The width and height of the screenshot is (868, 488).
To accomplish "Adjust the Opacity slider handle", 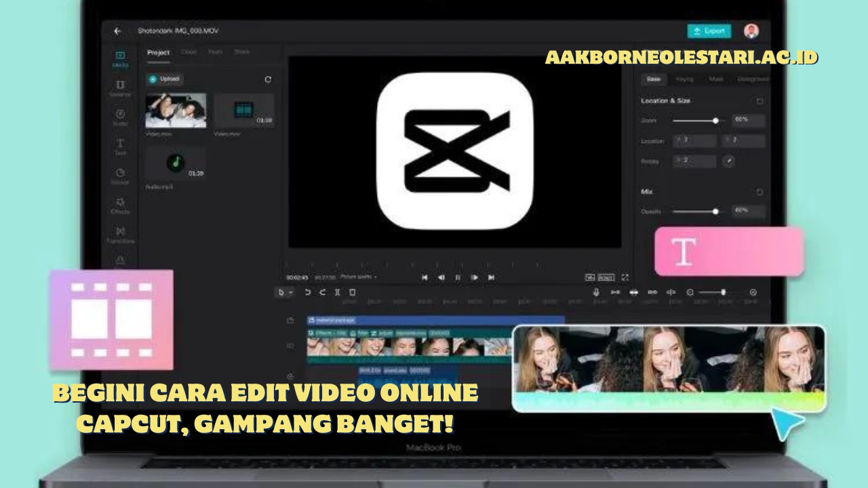I will coord(715,211).
